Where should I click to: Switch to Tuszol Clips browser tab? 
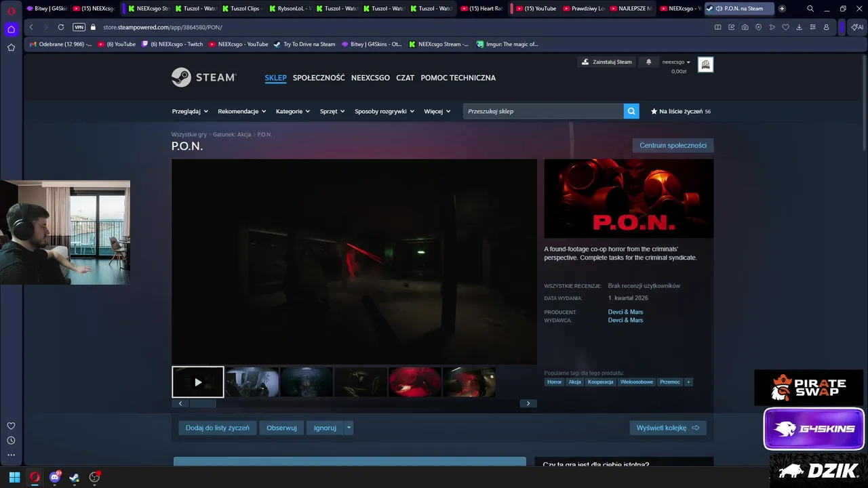241,8
